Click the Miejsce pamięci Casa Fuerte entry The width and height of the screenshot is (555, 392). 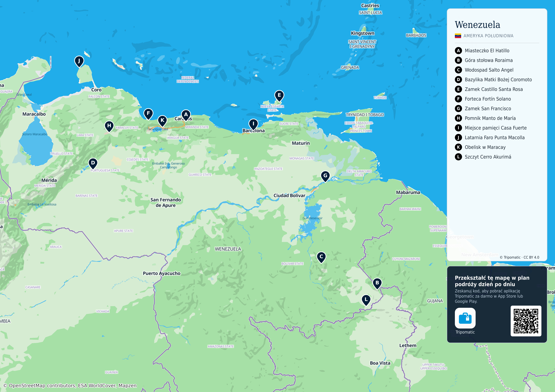point(495,128)
